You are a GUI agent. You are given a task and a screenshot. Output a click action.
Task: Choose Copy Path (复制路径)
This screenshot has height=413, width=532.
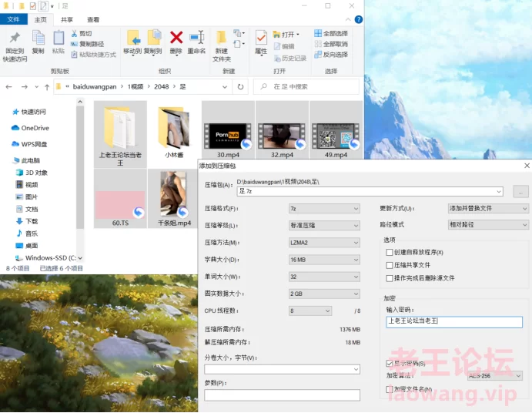[87, 44]
